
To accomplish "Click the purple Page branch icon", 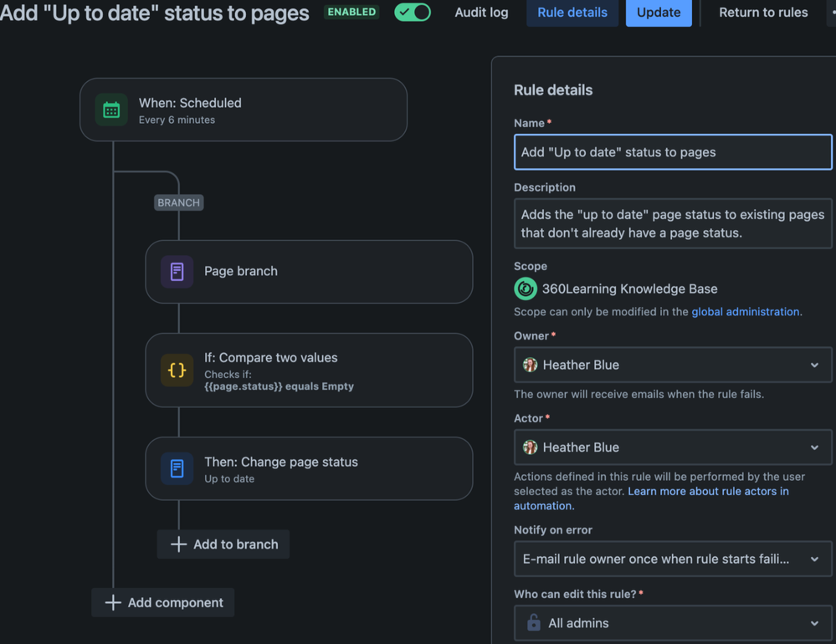I will click(x=177, y=272).
